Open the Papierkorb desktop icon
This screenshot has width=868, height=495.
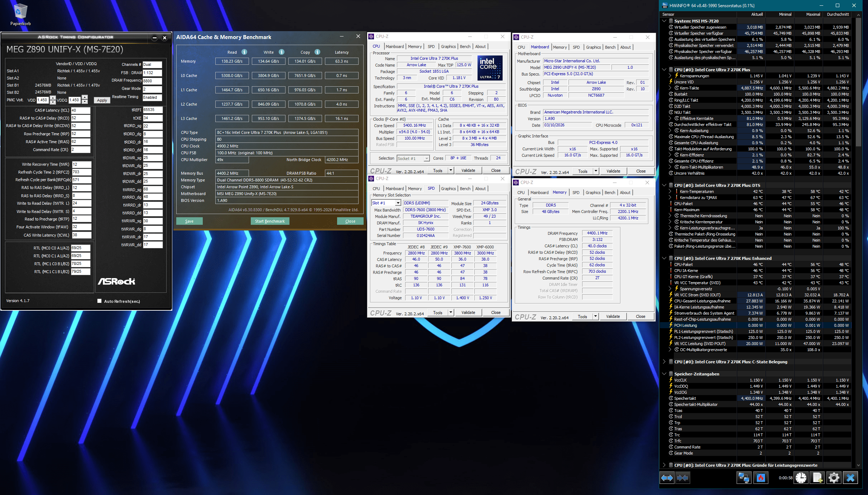[20, 15]
